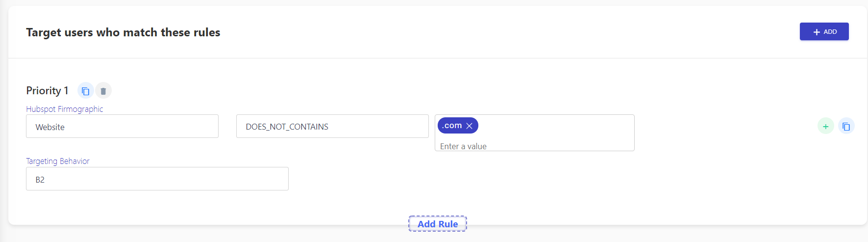Click the Enter a value field
Image resolution: width=868 pixels, height=242 pixels.
[534, 146]
